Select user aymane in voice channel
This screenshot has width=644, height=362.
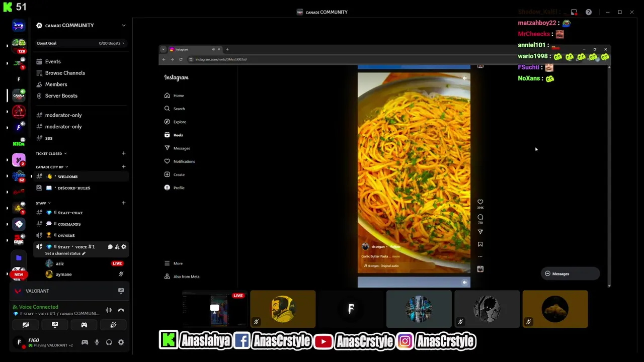[63, 275]
